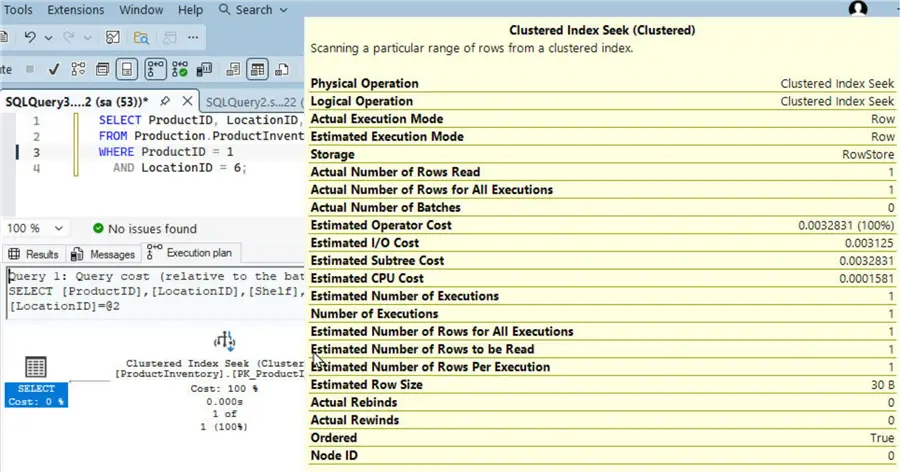
Task: Toggle IntelliSense Enabled button
Action: [x=126, y=69]
